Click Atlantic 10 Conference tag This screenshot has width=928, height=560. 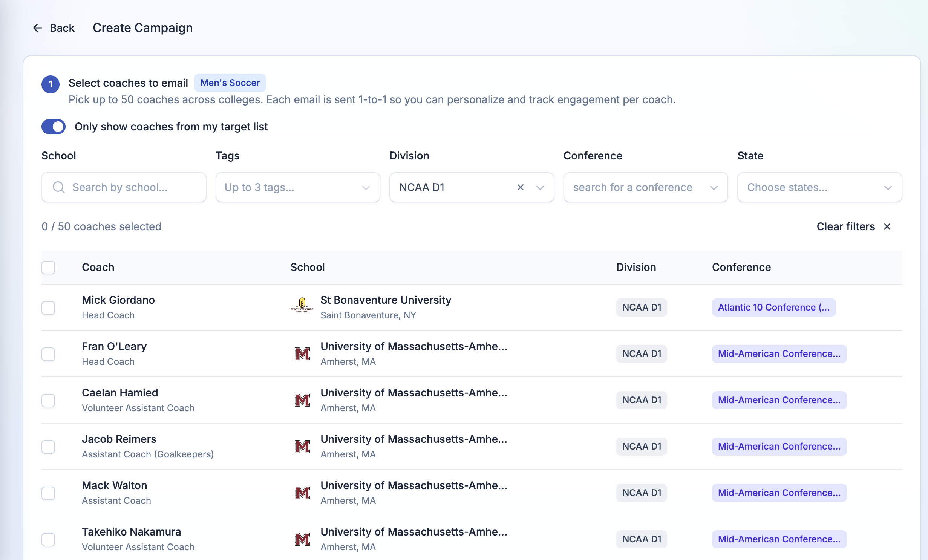point(774,308)
